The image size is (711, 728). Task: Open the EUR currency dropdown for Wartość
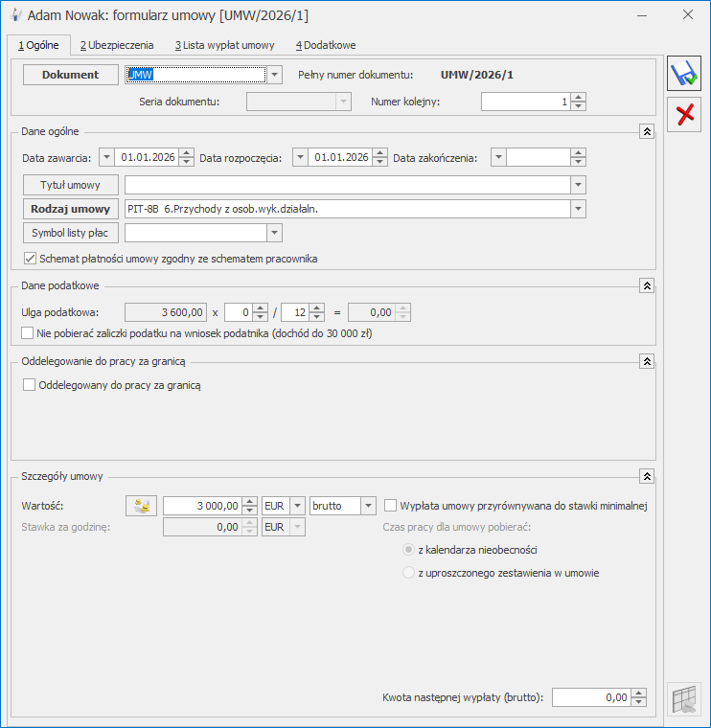point(297,506)
